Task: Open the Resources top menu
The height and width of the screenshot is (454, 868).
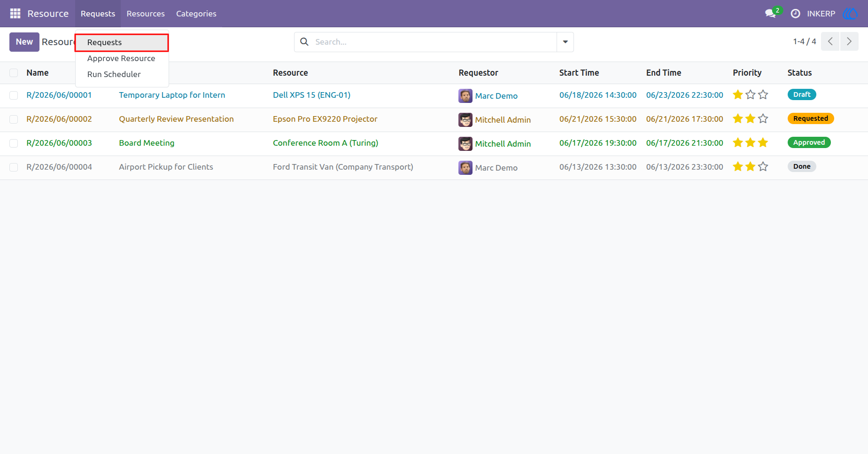Action: (146, 14)
